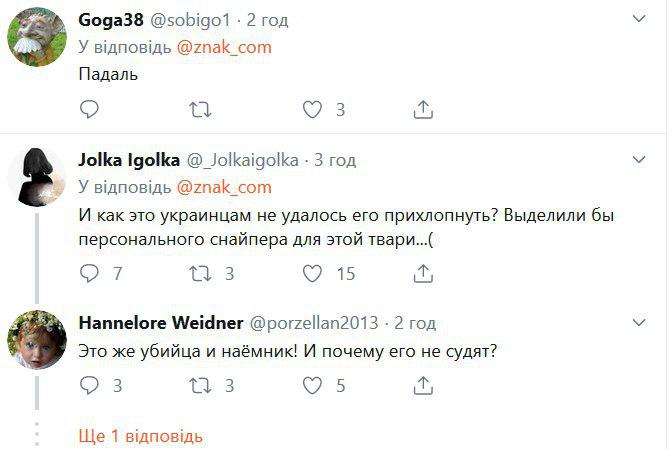Share Hannelore Weidner's tweet
This screenshot has width=672, height=450.
pos(422,385)
